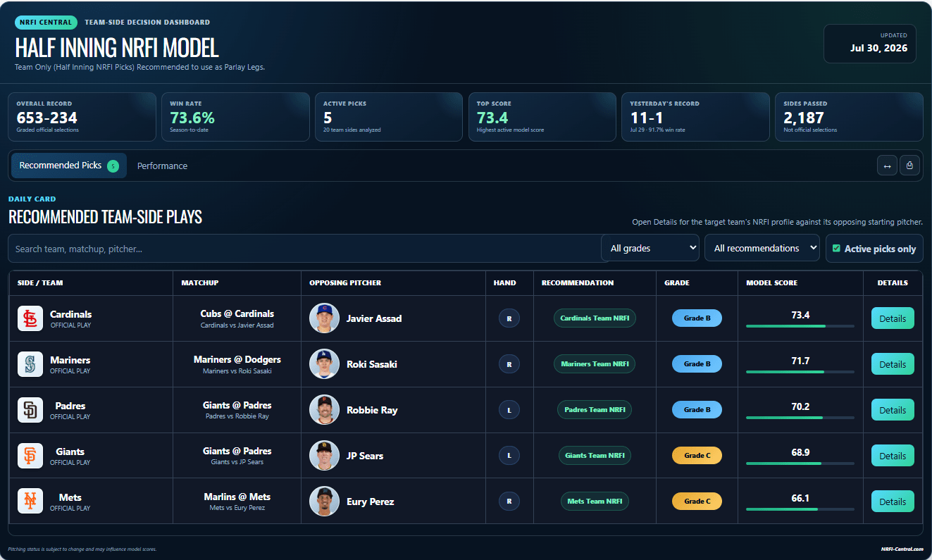
Task: Click the Grade C badge for Giants
Action: pos(697,456)
